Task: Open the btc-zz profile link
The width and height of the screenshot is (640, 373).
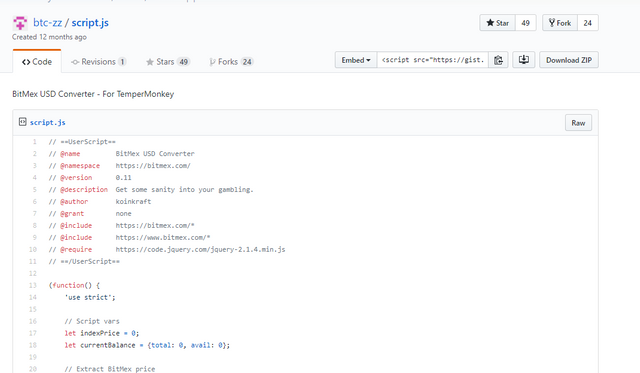Action: click(x=47, y=22)
